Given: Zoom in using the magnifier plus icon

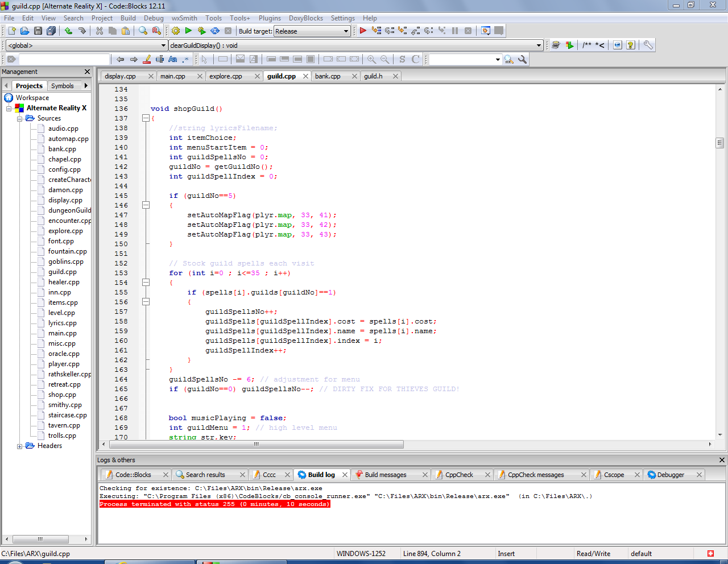Looking at the screenshot, I should click(372, 59).
